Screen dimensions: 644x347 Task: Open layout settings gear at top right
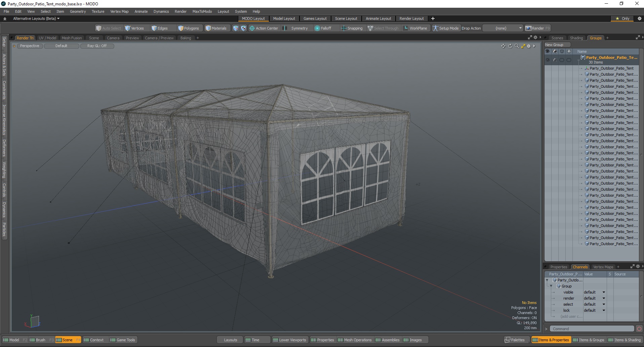coord(639,18)
